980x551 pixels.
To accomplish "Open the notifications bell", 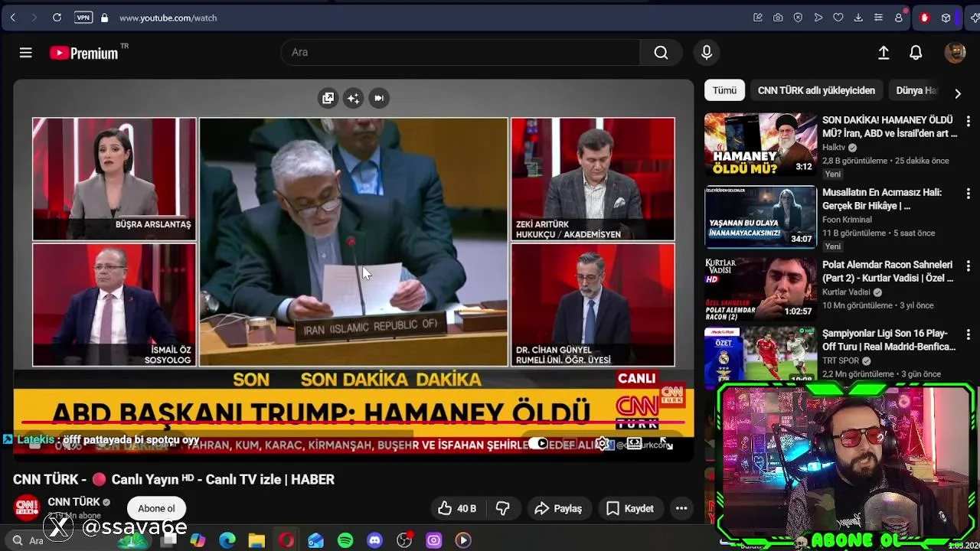I will (916, 52).
